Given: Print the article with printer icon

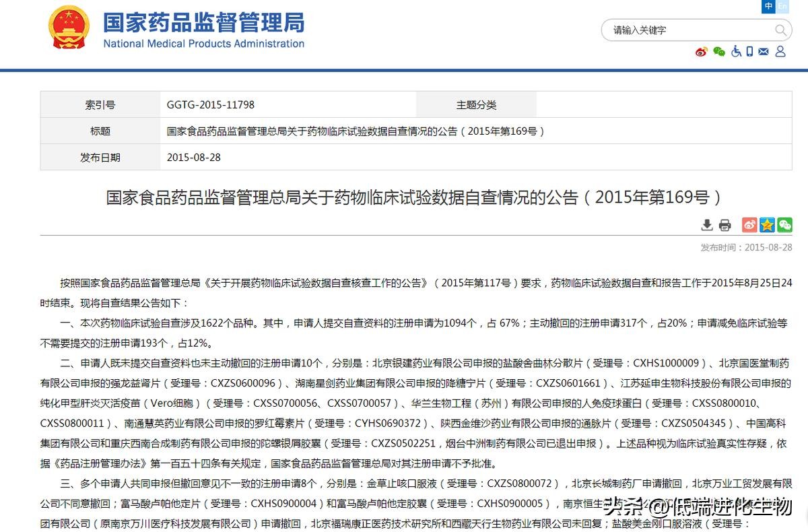Looking at the screenshot, I should [725, 225].
